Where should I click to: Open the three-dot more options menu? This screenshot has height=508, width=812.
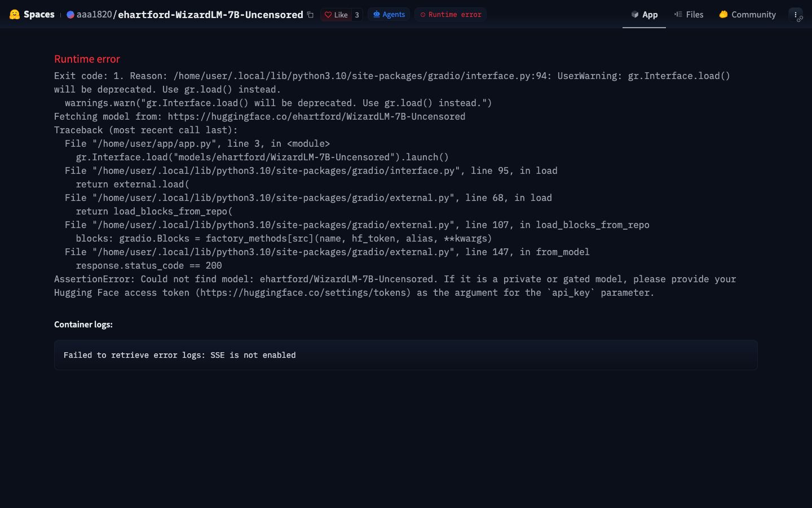pyautogui.click(x=796, y=15)
